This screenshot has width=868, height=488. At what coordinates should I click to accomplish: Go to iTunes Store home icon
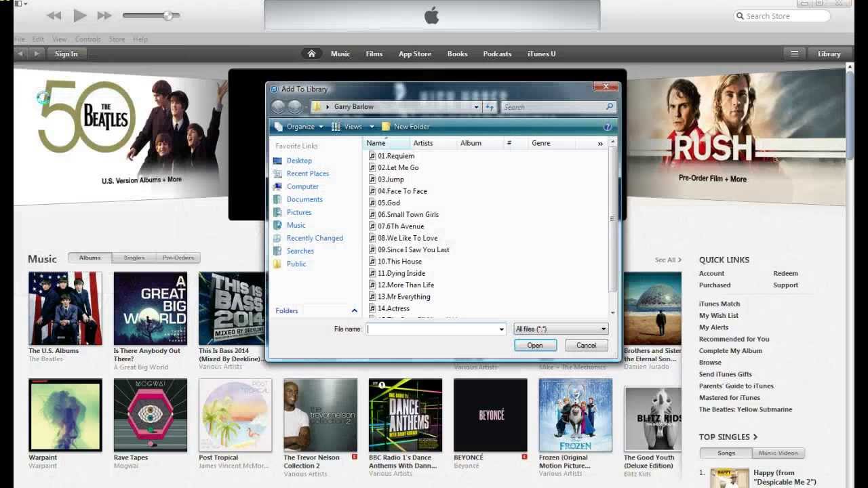point(311,54)
